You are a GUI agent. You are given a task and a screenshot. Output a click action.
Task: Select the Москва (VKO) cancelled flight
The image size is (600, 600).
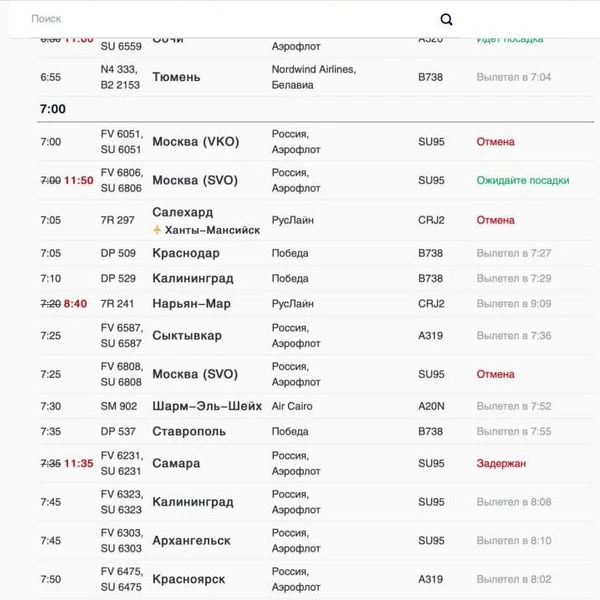[315, 142]
